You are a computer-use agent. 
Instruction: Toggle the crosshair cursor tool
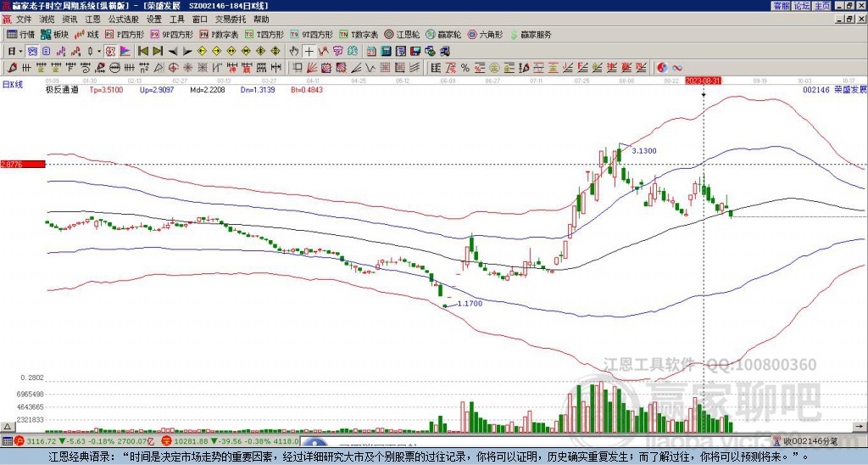point(309,51)
